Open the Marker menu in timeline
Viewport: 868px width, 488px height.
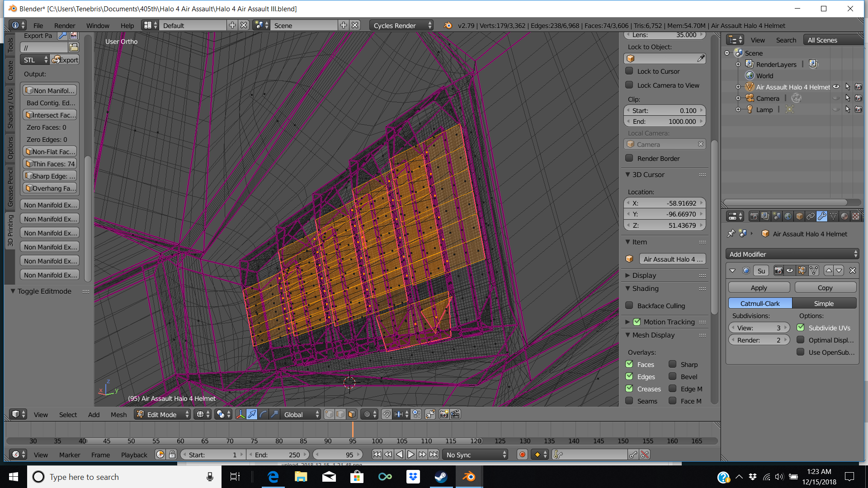70,455
